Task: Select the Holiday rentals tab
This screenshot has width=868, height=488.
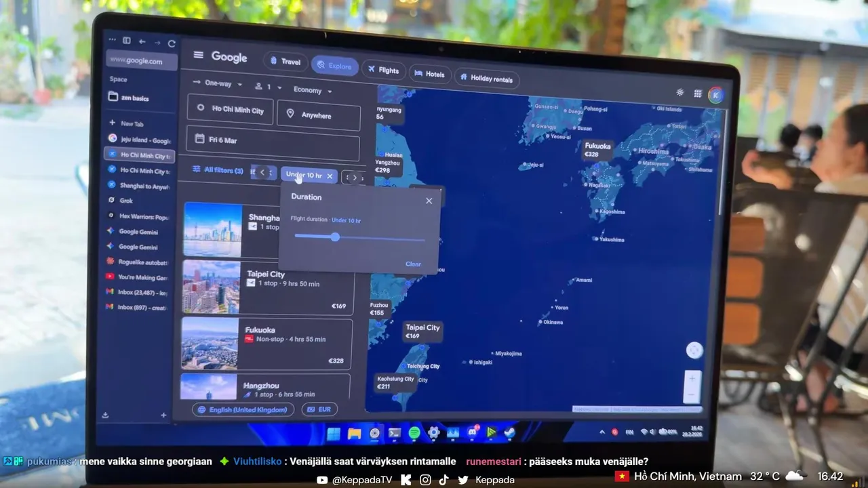Action: (487, 79)
